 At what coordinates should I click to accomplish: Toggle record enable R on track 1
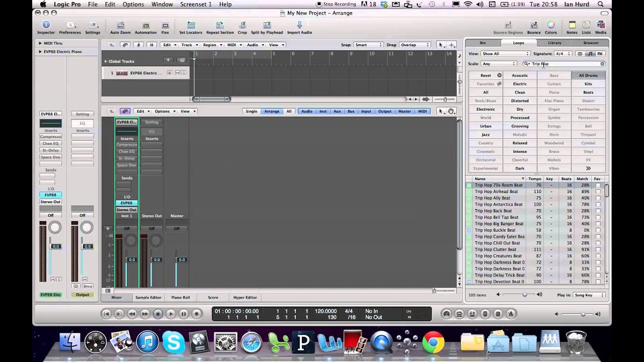click(x=170, y=73)
